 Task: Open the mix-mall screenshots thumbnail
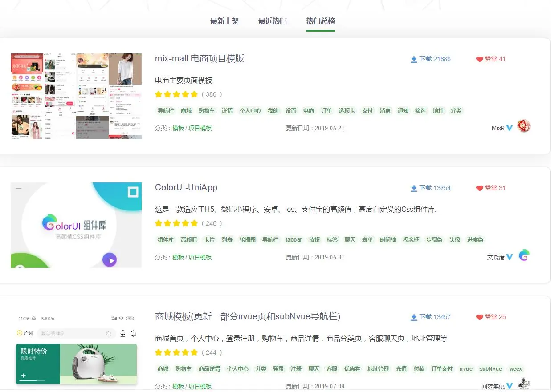[76, 96]
